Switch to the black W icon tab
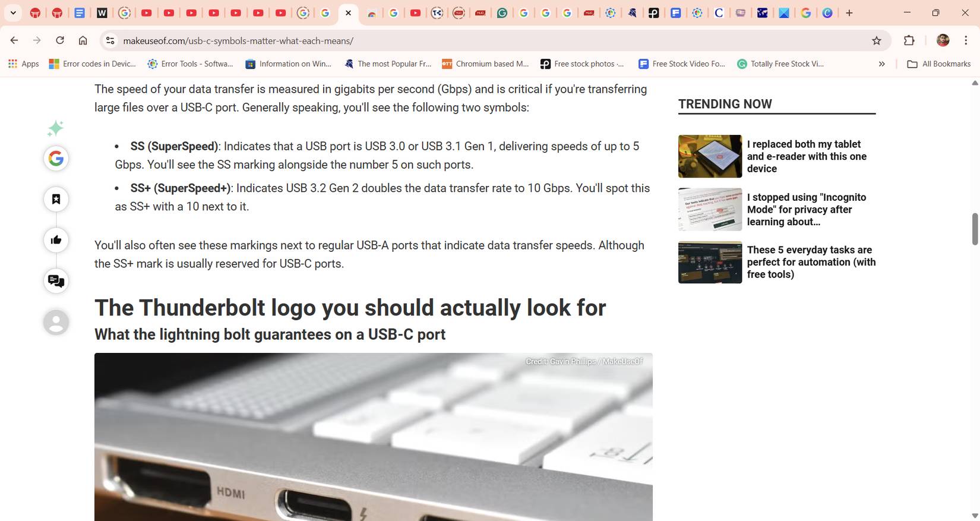980x521 pixels. (x=102, y=12)
